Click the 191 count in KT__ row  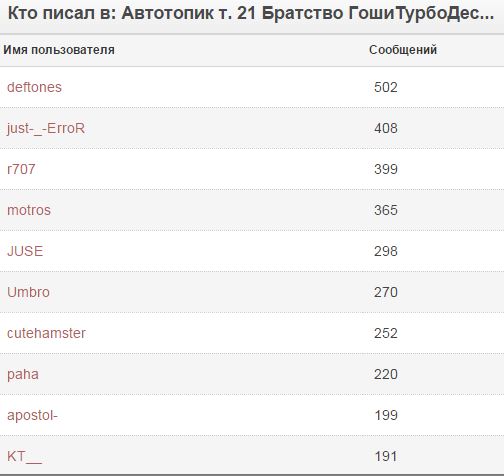click(386, 457)
